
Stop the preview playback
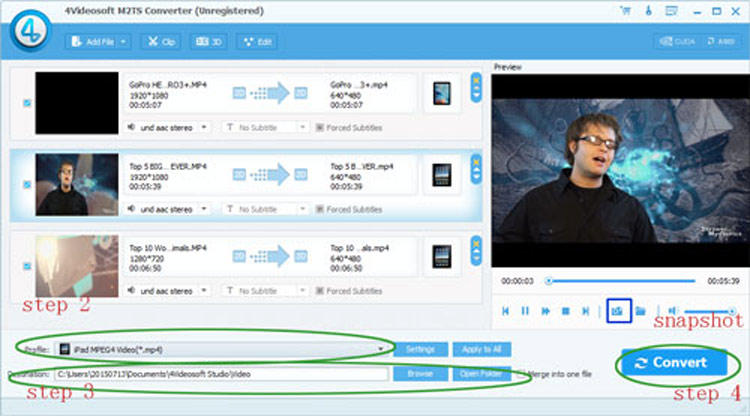click(x=565, y=311)
